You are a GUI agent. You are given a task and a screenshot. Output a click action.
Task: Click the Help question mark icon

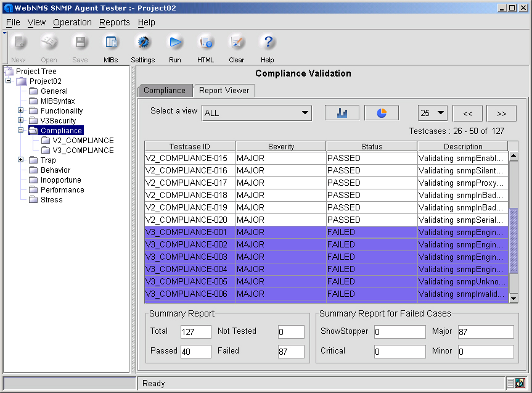[x=268, y=43]
